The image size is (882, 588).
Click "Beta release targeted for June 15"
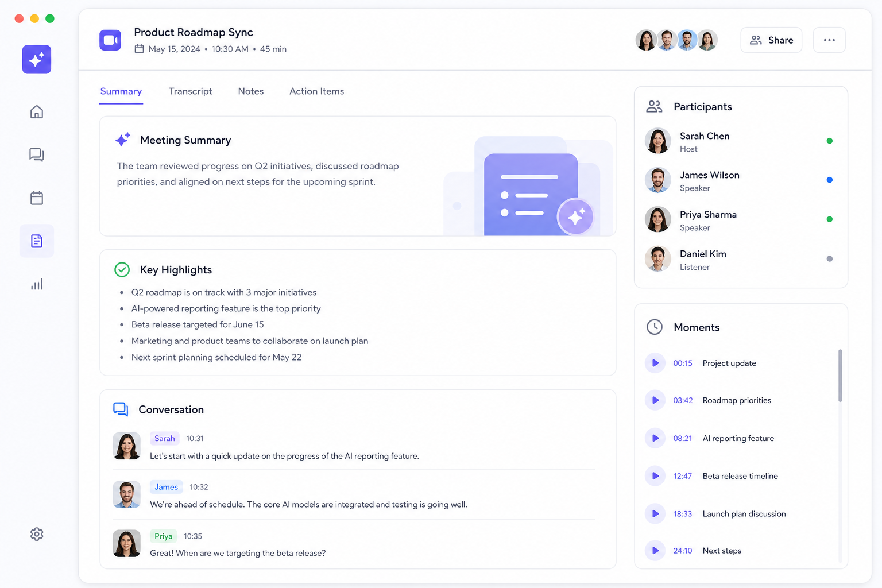[198, 324]
